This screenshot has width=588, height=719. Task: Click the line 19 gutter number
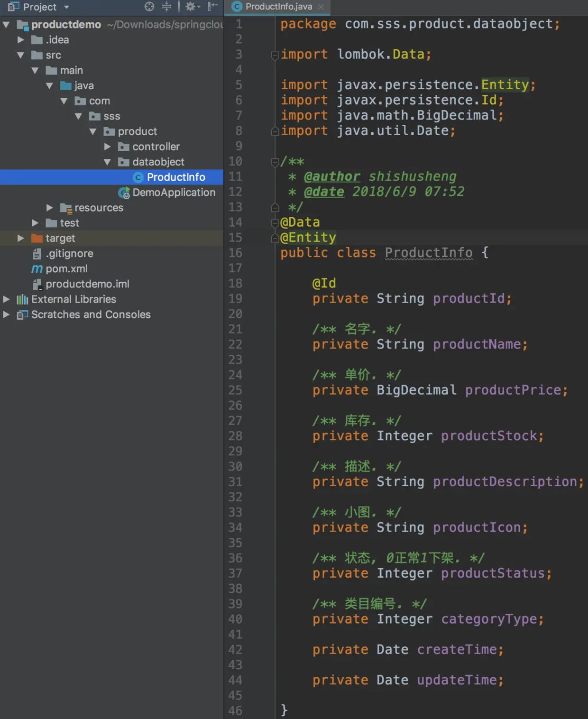point(235,299)
